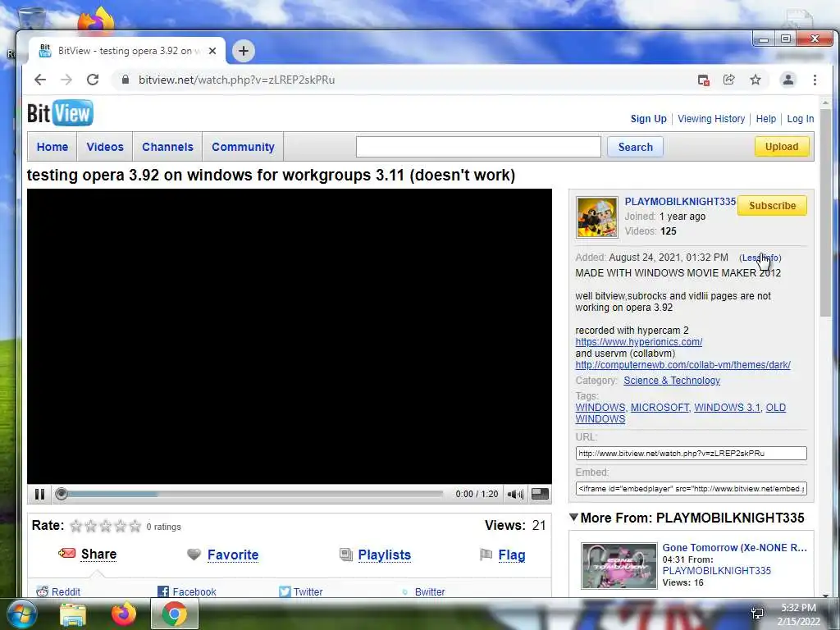Screen dimensions: 840x630
Task: Open the Help link
Action: point(766,119)
